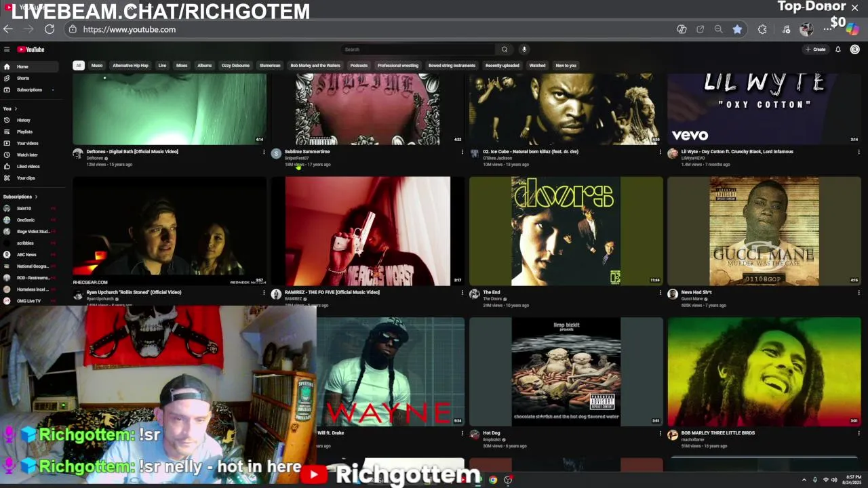Screen dimensions: 868x488
Task: Open Your videos in the sidebar
Action: [28, 143]
